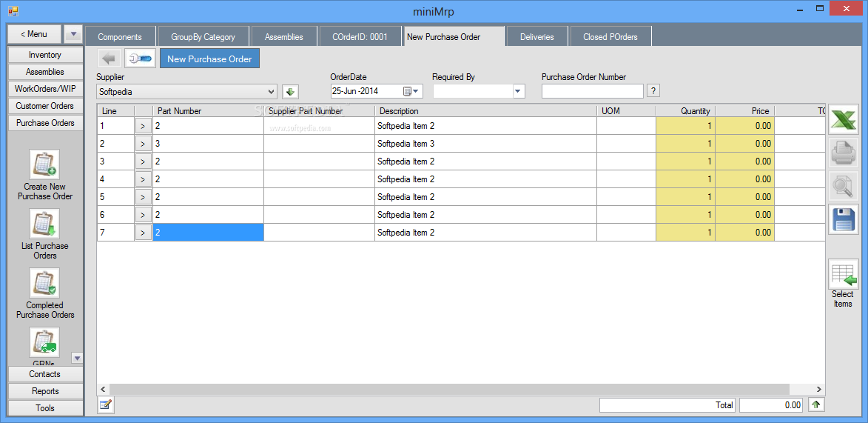Open Assemblies sidebar section
This screenshot has height=423, width=868.
(45, 72)
